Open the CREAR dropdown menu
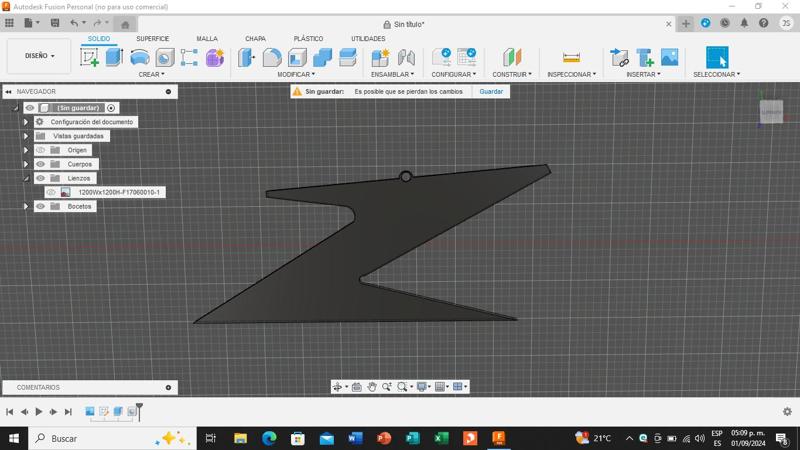The width and height of the screenshot is (800, 450). [152, 74]
